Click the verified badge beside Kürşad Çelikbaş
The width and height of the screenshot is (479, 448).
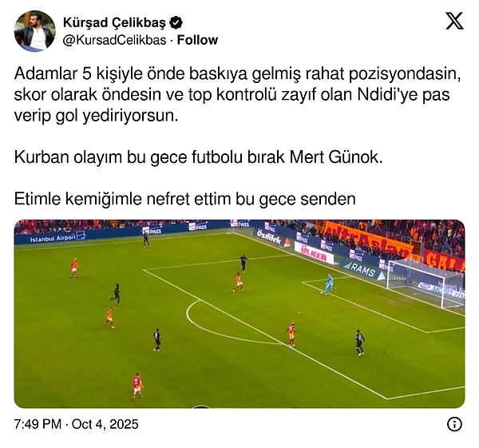176,22
